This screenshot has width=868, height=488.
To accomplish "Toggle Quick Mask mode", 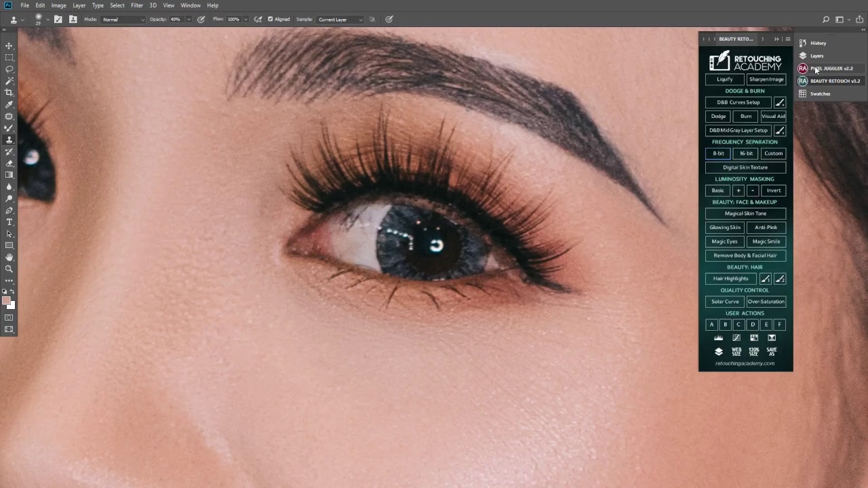I will pos(9,317).
